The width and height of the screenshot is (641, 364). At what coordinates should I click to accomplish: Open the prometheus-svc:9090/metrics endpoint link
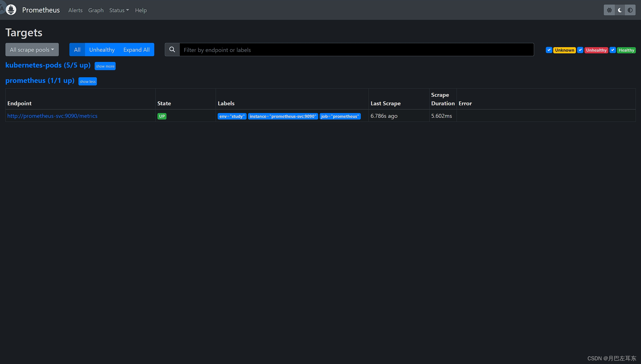52,116
